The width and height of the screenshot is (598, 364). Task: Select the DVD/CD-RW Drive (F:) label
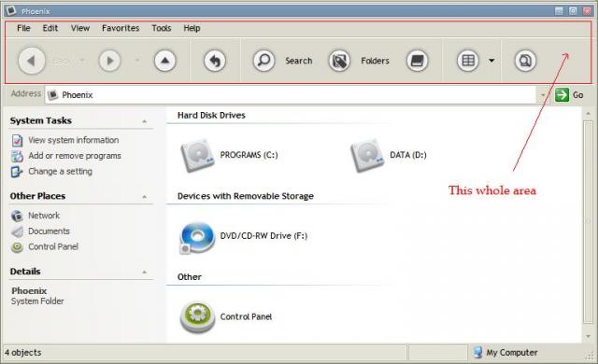tap(263, 236)
